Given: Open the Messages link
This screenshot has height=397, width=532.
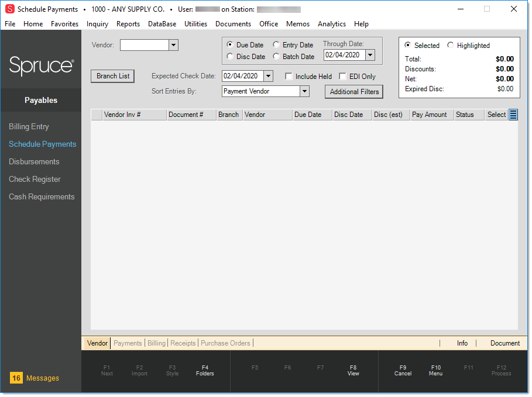Looking at the screenshot, I should coord(43,379).
